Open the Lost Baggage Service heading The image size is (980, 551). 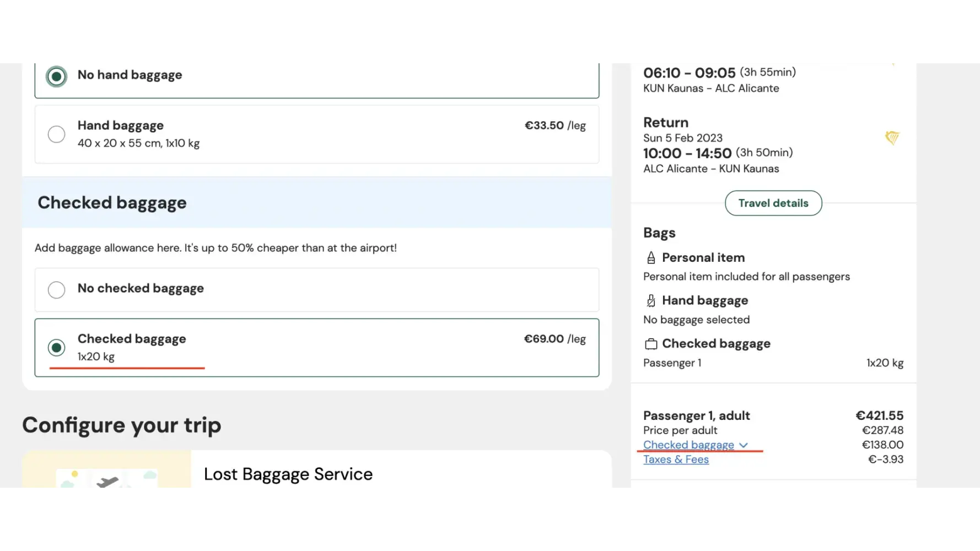pyautogui.click(x=288, y=474)
